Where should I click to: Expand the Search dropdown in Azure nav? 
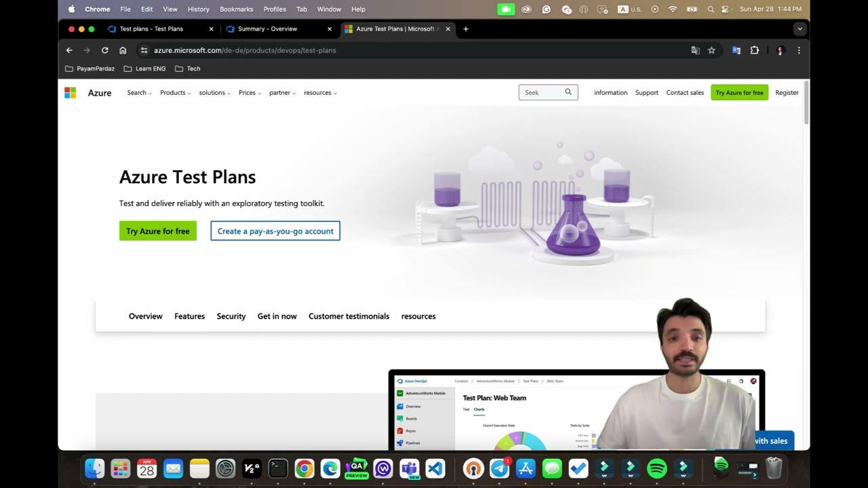coord(139,93)
